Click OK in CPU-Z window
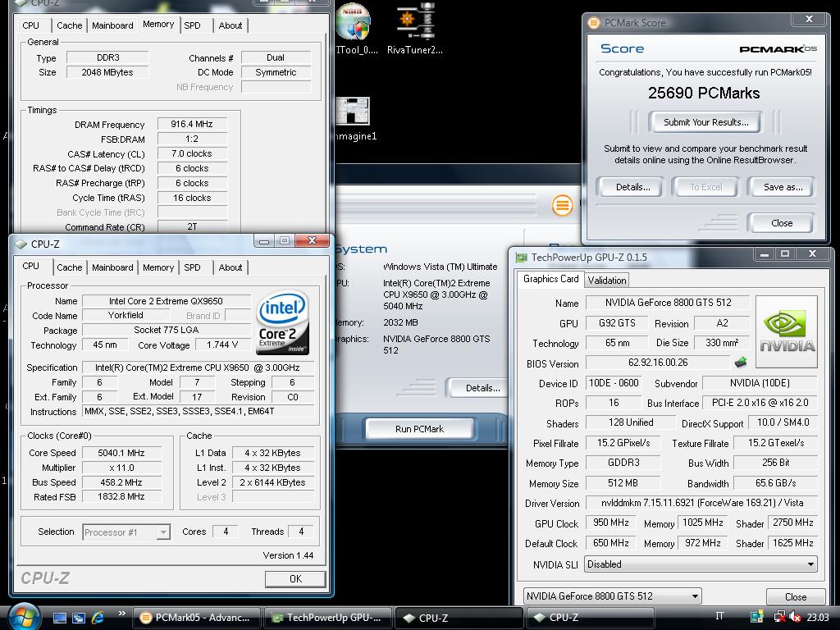The height and width of the screenshot is (630, 840). click(295, 578)
